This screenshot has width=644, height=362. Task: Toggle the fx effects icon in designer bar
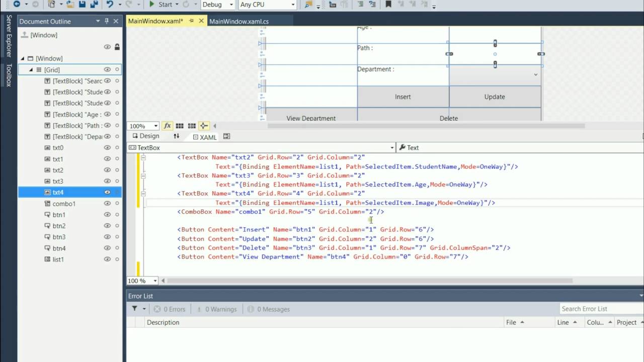168,126
